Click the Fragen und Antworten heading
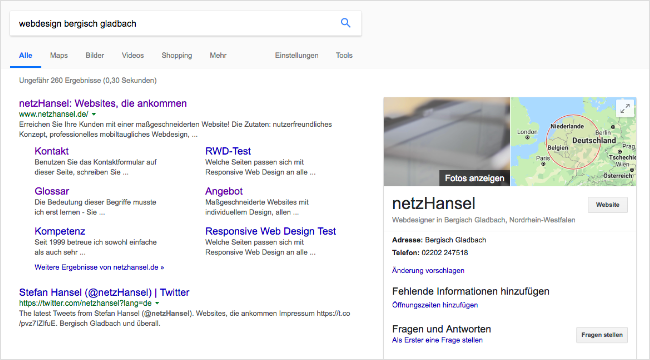650x360 pixels. click(x=441, y=329)
